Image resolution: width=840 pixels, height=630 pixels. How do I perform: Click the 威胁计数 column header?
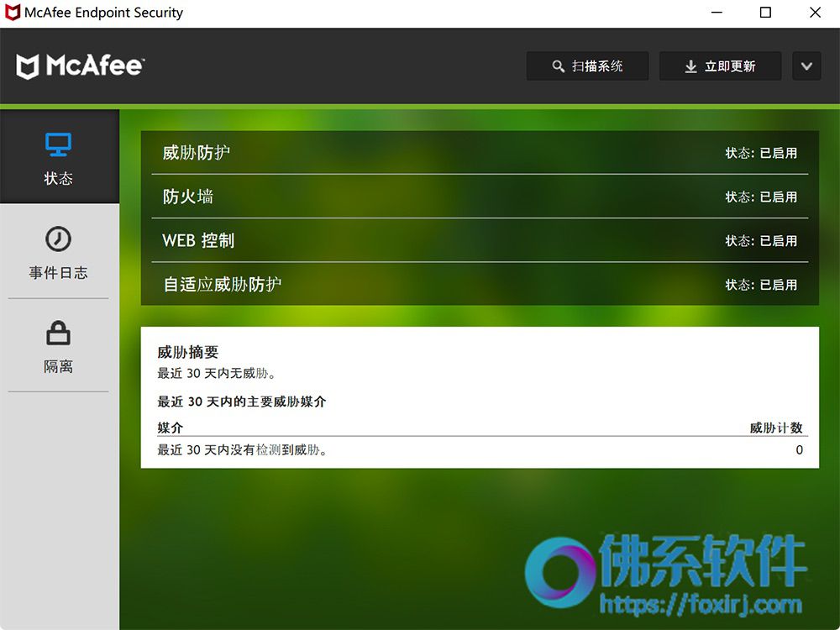click(x=775, y=428)
